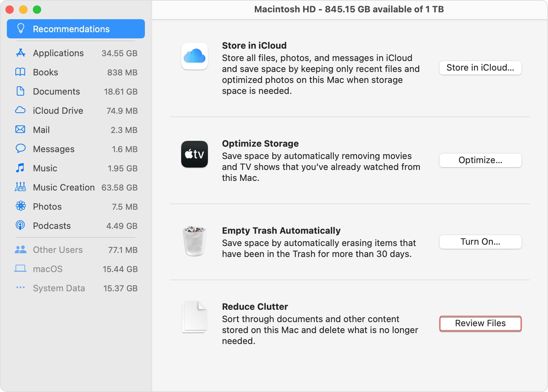The image size is (548, 392).
Task: Click the Messages speech bubble icon
Action: click(x=20, y=149)
